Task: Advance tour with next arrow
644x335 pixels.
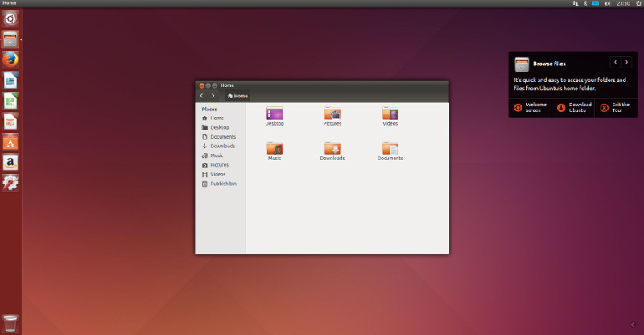Action: [626, 62]
